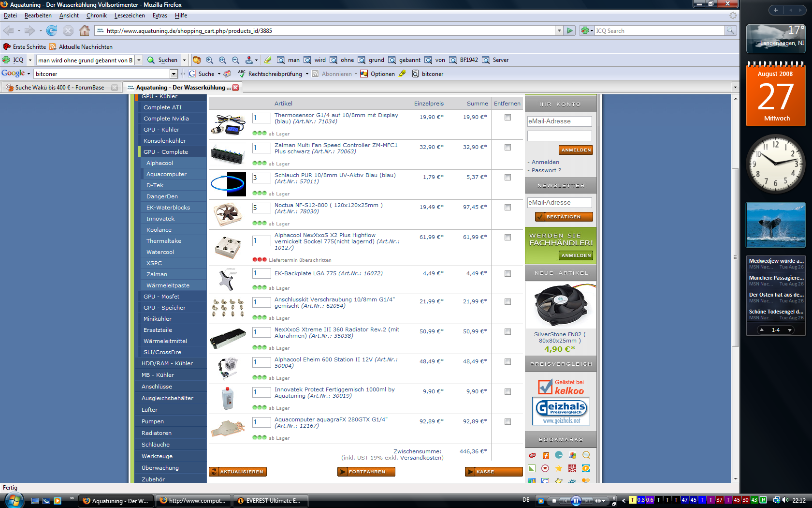
Task: Expand the ICQ logo dropdown arrow
Action: pos(30,60)
